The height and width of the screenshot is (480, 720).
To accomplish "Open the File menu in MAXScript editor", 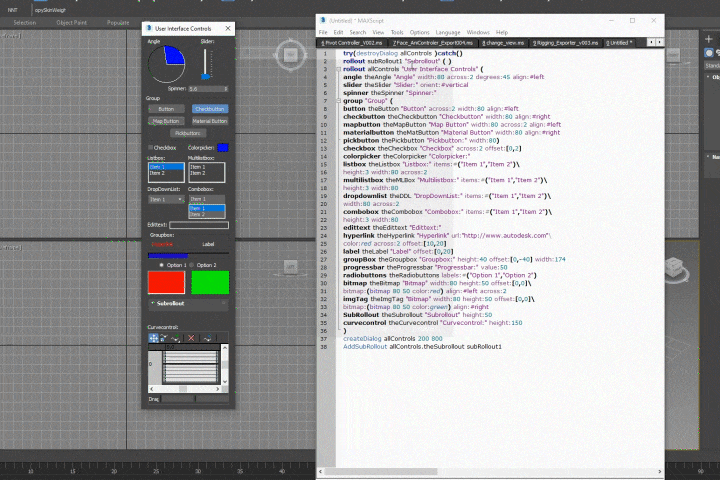I will 323,33.
